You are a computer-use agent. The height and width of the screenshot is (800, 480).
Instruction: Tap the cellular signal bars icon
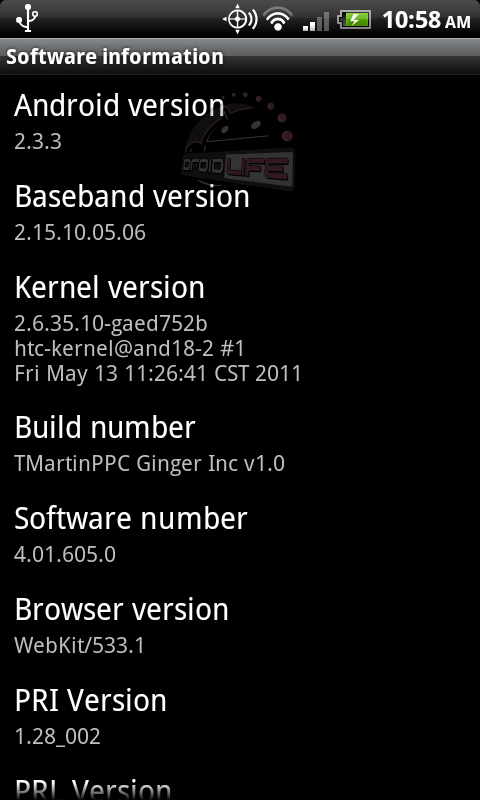[316, 21]
